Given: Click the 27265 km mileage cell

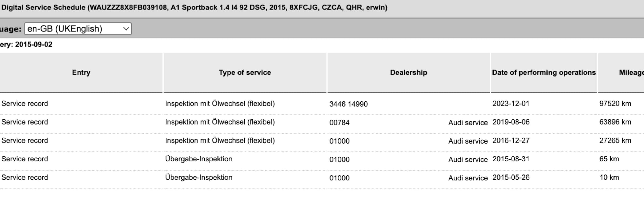Looking at the screenshot, I should [x=615, y=140].
